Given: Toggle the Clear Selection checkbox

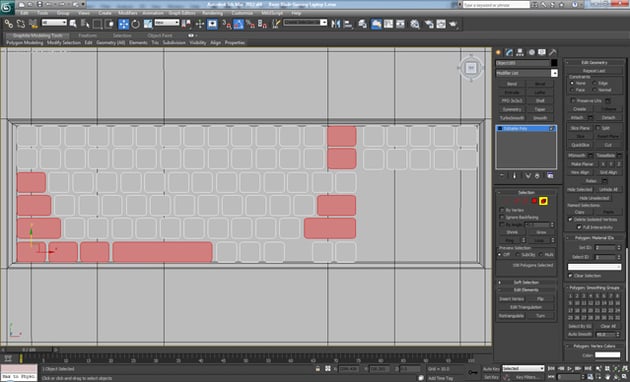Looking at the screenshot, I should point(570,276).
